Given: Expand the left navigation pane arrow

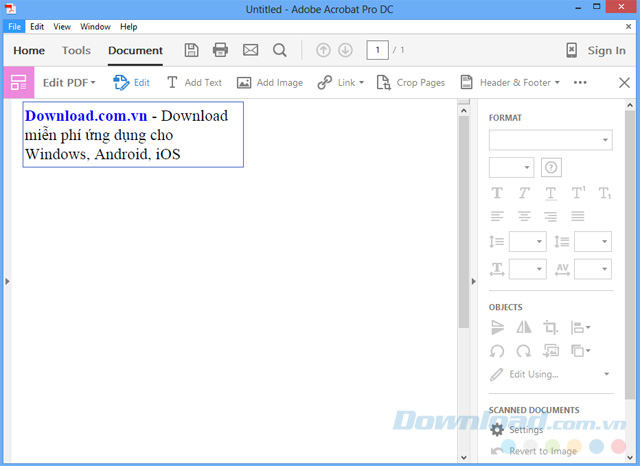Looking at the screenshot, I should pyautogui.click(x=7, y=281).
